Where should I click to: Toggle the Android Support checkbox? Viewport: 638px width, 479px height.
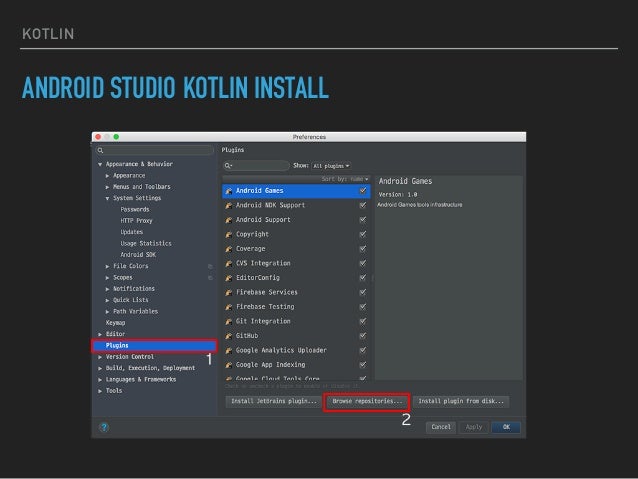tap(363, 220)
